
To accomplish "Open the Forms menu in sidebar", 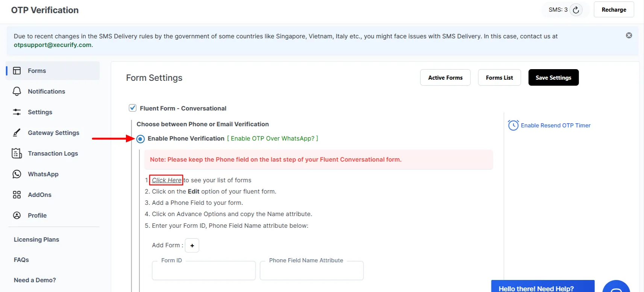I will pyautogui.click(x=37, y=71).
